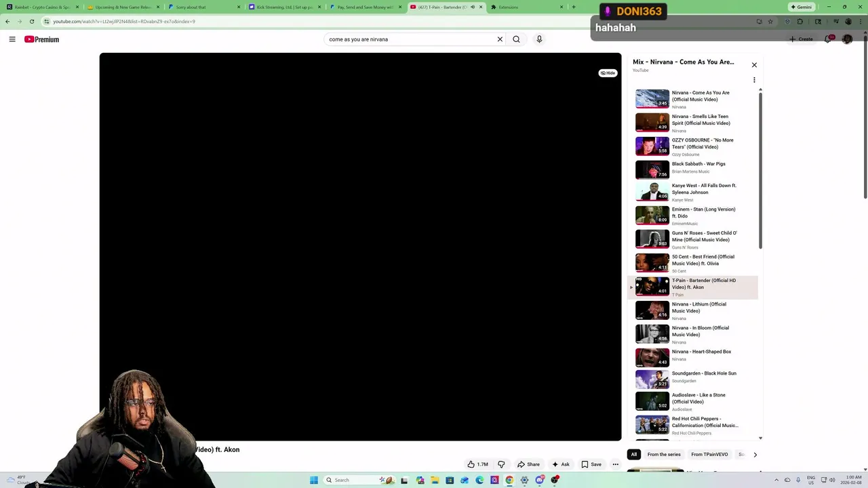Show hidden system tray icons
The image size is (868, 488).
[777, 481]
